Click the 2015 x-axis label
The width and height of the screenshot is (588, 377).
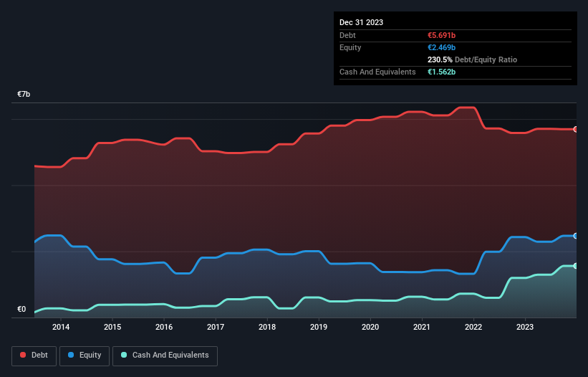[x=112, y=327]
